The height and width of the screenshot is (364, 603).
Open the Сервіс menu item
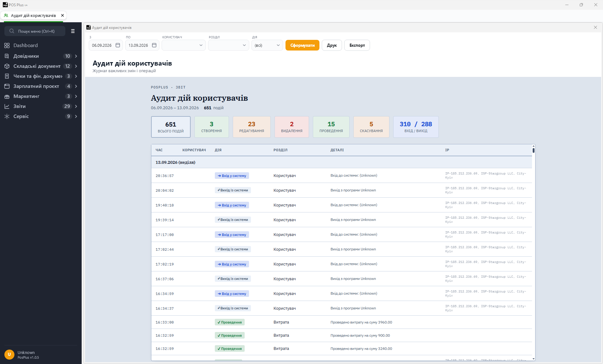point(41,116)
